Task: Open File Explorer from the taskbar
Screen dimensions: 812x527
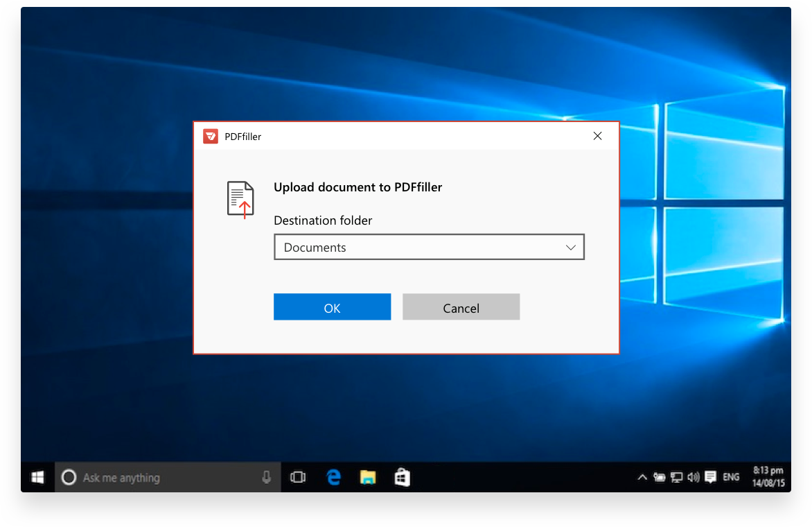Action: (x=368, y=477)
